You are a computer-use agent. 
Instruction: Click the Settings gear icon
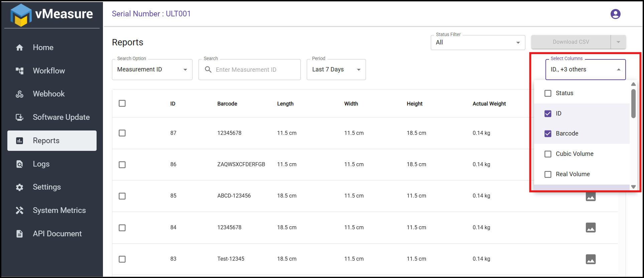tap(20, 187)
